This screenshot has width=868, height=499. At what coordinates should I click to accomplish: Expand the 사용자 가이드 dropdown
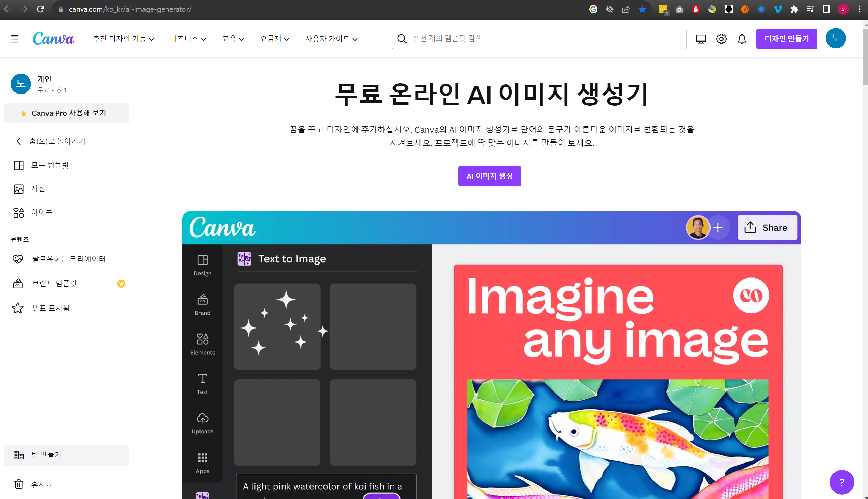[331, 39]
